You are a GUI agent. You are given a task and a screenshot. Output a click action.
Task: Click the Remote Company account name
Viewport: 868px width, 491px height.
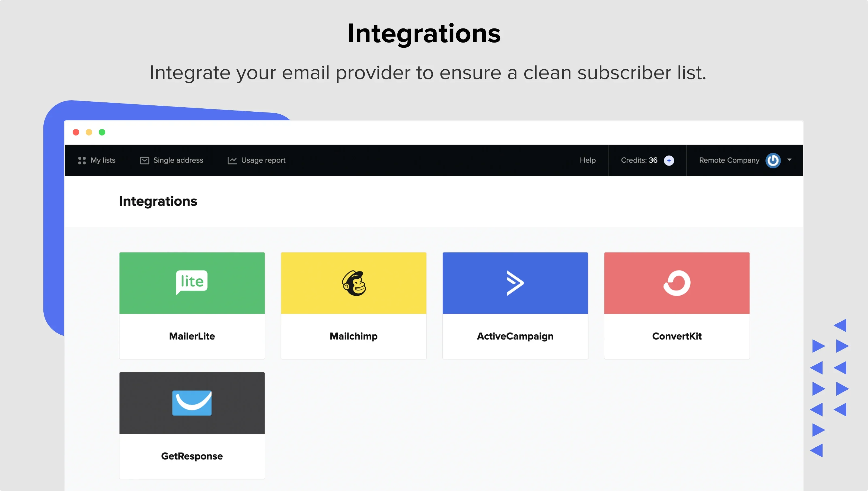(729, 160)
